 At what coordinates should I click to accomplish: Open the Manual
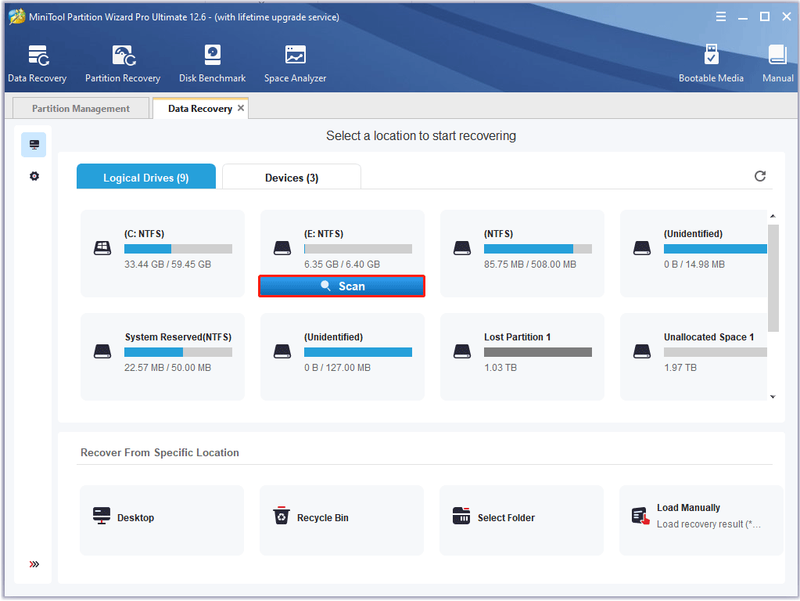tap(778, 64)
